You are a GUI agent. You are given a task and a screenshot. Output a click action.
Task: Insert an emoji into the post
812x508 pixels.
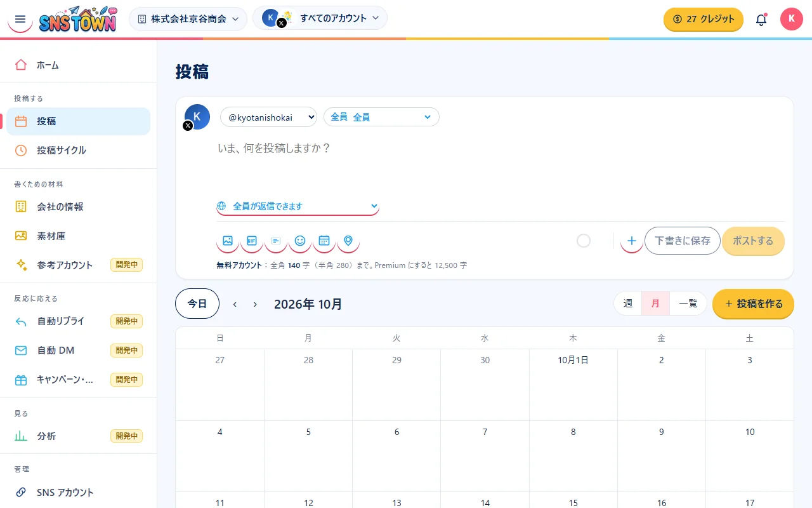(300, 241)
